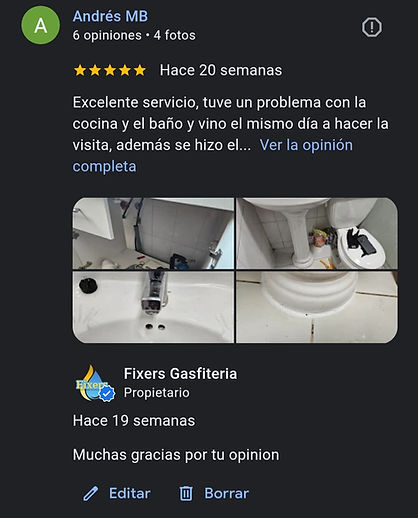This screenshot has height=518, width=418.
Task: Open Andrés MB's profile name
Action: [110, 16]
